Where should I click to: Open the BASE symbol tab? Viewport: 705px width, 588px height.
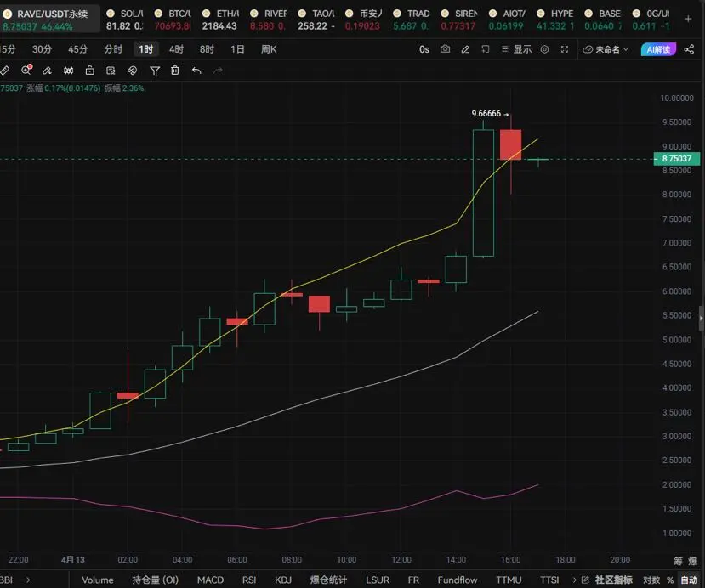604,20
